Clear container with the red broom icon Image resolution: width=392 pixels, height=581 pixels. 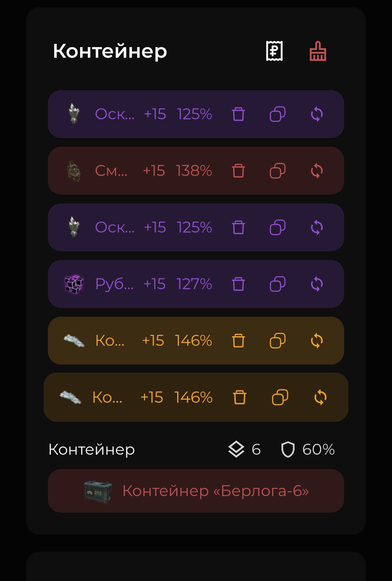(x=318, y=51)
